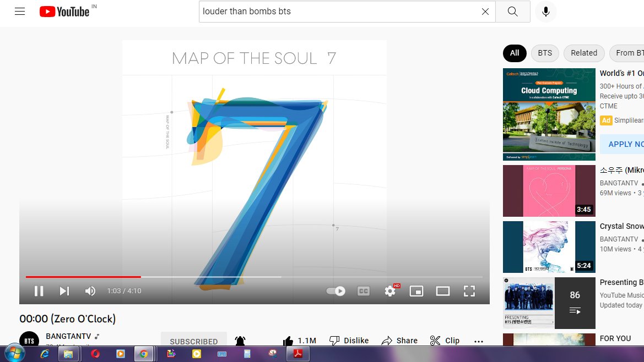Open the On-Screen Keyboard from taskbar

coord(222,354)
